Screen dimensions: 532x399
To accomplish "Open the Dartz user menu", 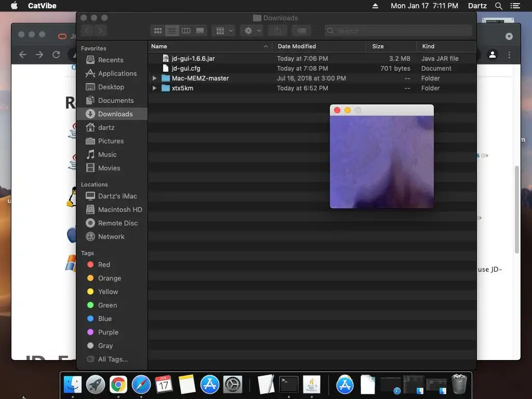I will click(477, 6).
